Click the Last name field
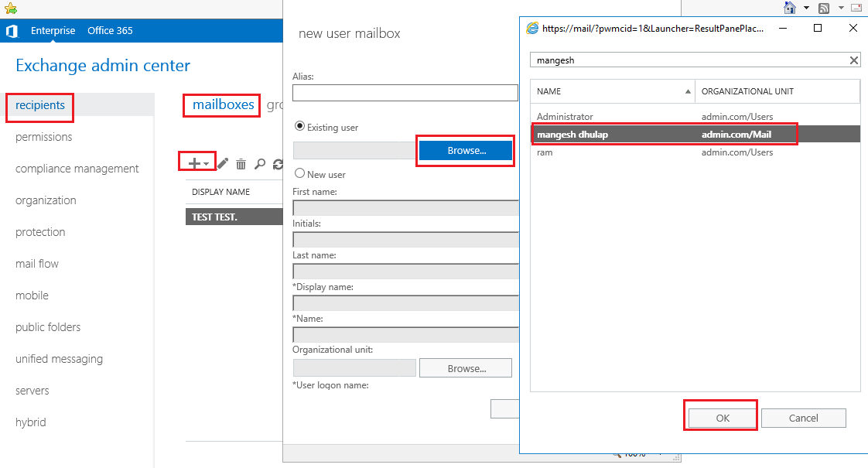The image size is (868, 468). [406, 272]
